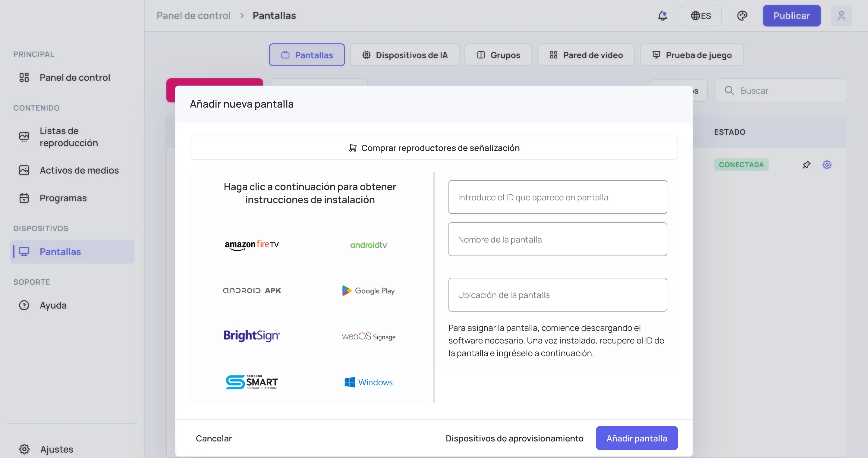Switch to Pared de video tab
The height and width of the screenshot is (458, 868).
[586, 55]
